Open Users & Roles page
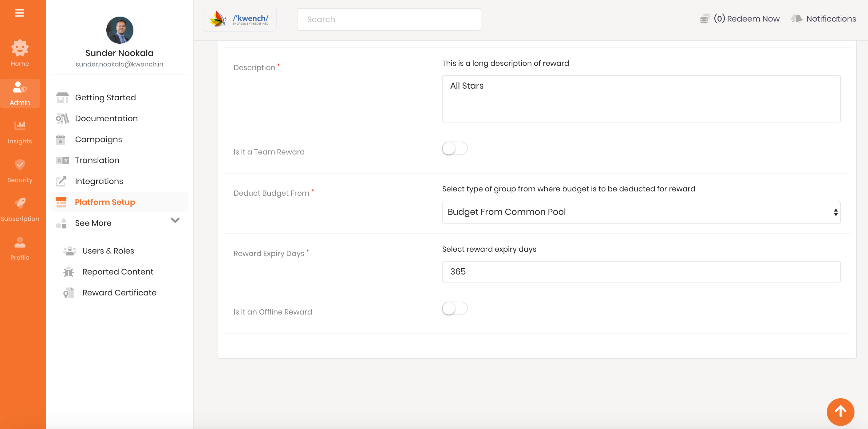This screenshot has height=429, width=868. point(108,251)
